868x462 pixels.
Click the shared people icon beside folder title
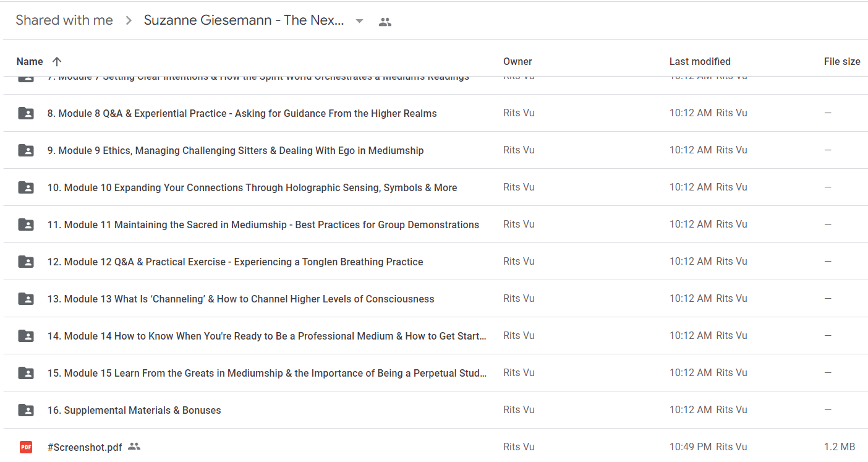[x=385, y=22]
